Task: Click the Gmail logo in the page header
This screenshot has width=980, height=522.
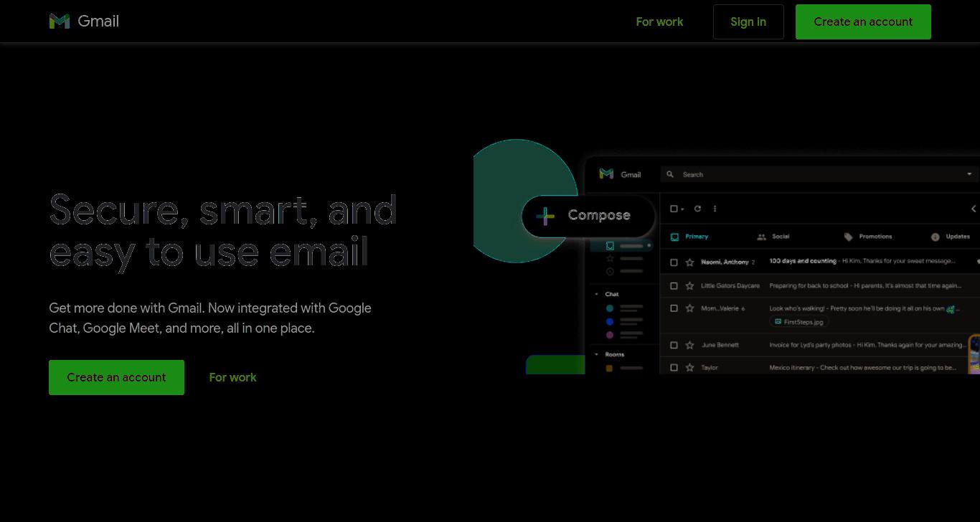Action: click(84, 22)
